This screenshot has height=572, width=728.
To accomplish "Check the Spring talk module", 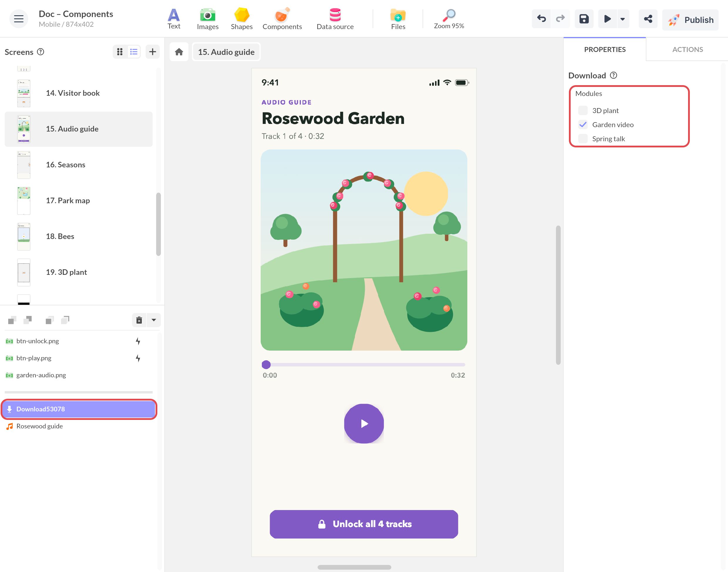I will tap(583, 138).
